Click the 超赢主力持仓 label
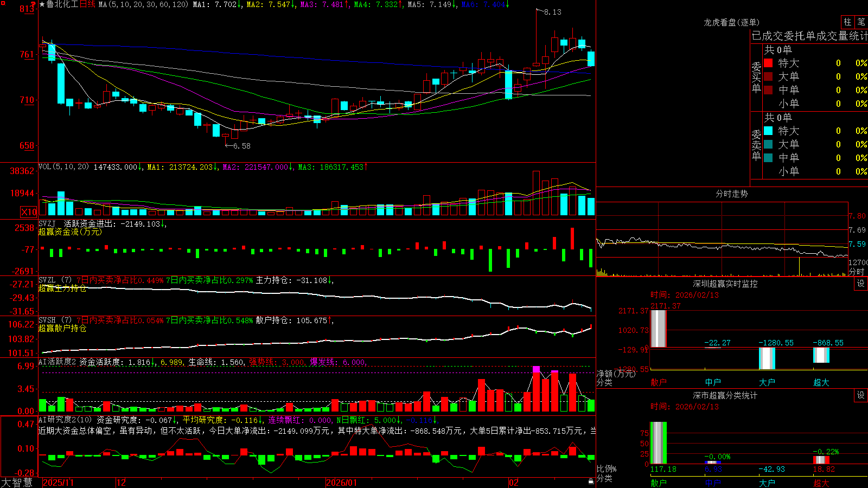 point(62,288)
